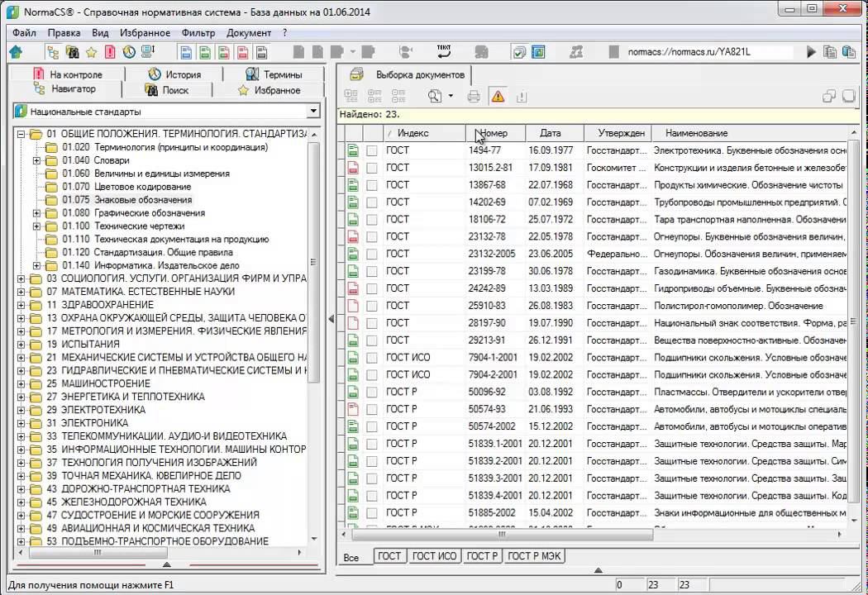Click the paste clipboard icon at the toolbar's end

coord(849,52)
